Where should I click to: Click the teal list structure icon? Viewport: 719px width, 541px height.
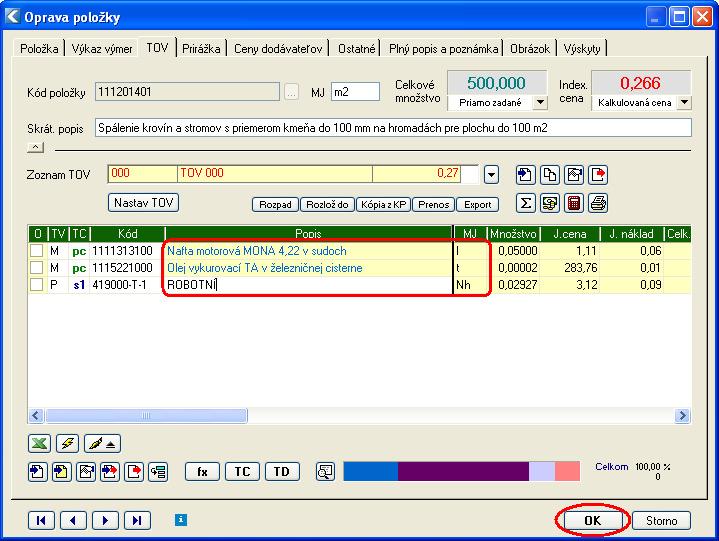coord(158,471)
